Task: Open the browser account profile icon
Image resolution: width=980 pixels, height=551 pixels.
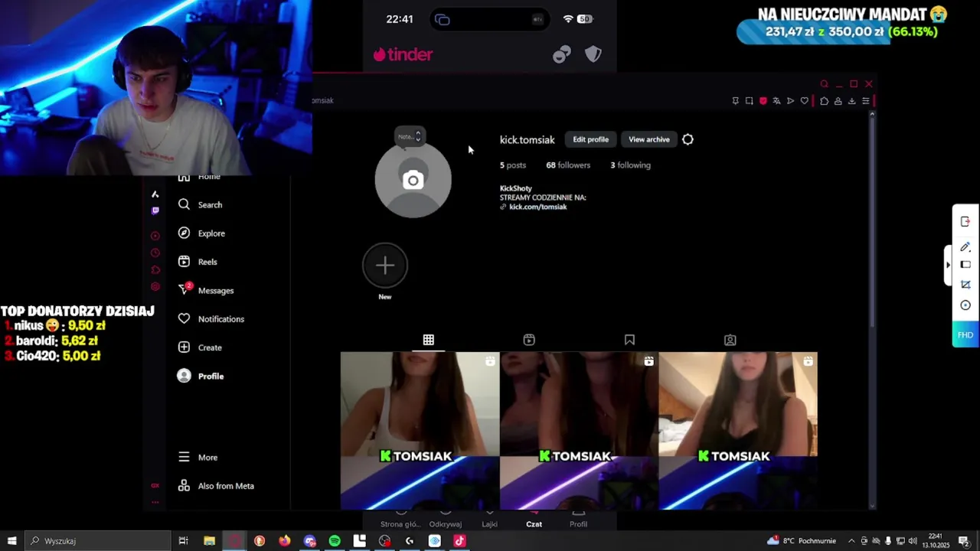Action: 838,101
